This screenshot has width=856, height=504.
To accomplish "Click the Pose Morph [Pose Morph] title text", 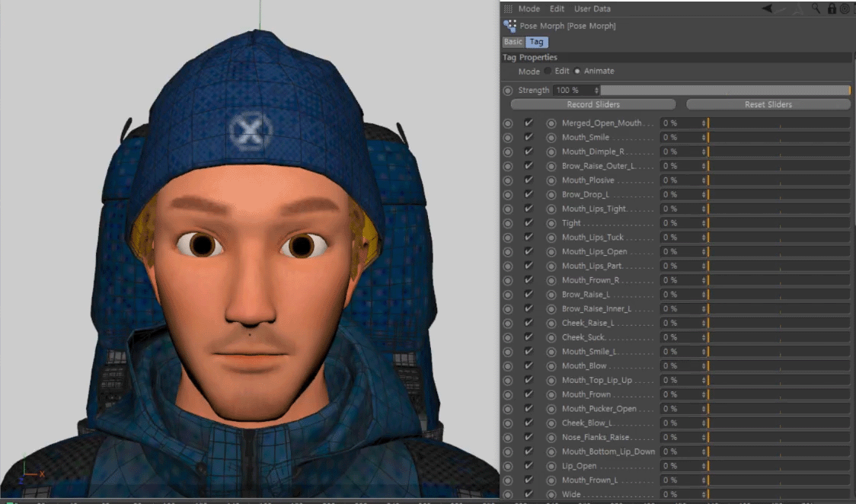I will click(x=568, y=26).
